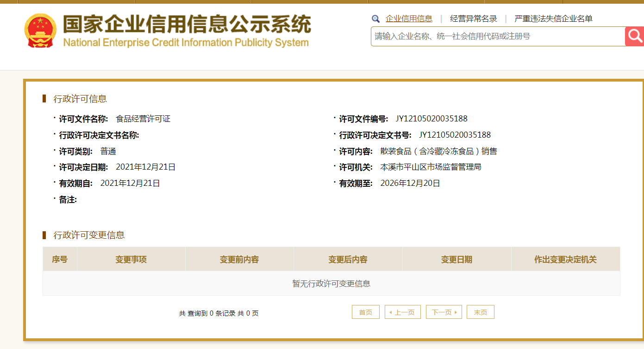Screen dimensions: 644x349
Task: Click the 变更事项 column header
Action: [x=131, y=259]
